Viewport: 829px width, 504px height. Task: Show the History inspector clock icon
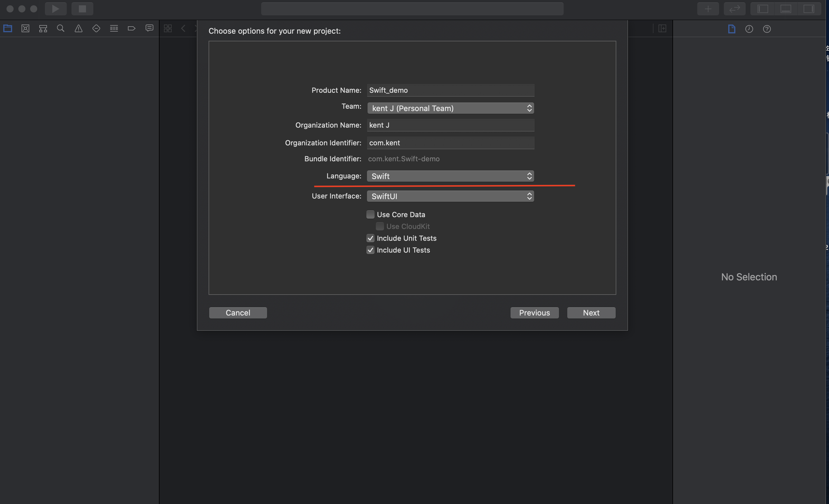tap(749, 29)
